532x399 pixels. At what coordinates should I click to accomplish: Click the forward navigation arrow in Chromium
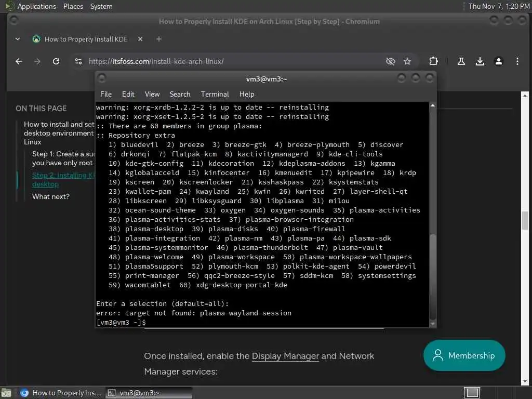click(x=37, y=61)
